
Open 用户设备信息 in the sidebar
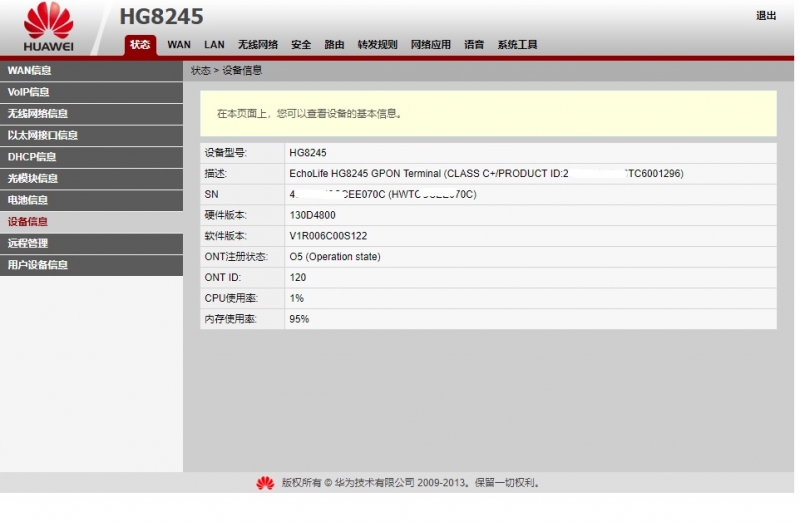[91, 265]
